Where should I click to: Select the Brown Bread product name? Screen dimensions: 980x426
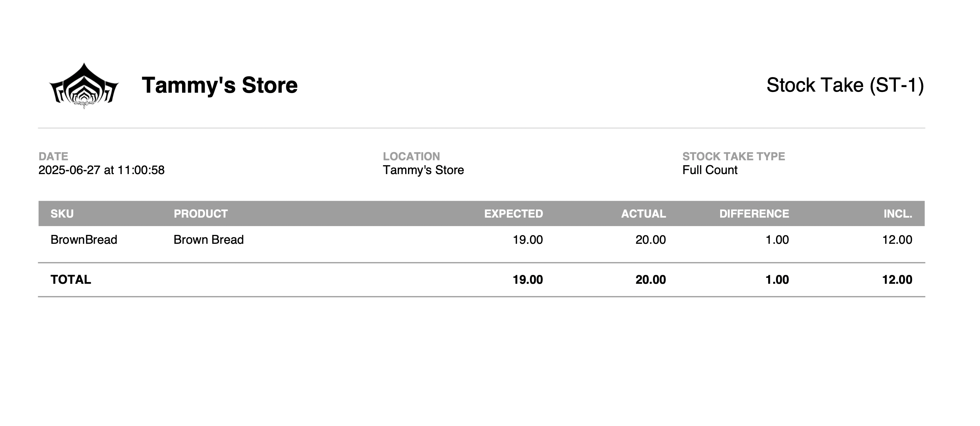pos(209,240)
